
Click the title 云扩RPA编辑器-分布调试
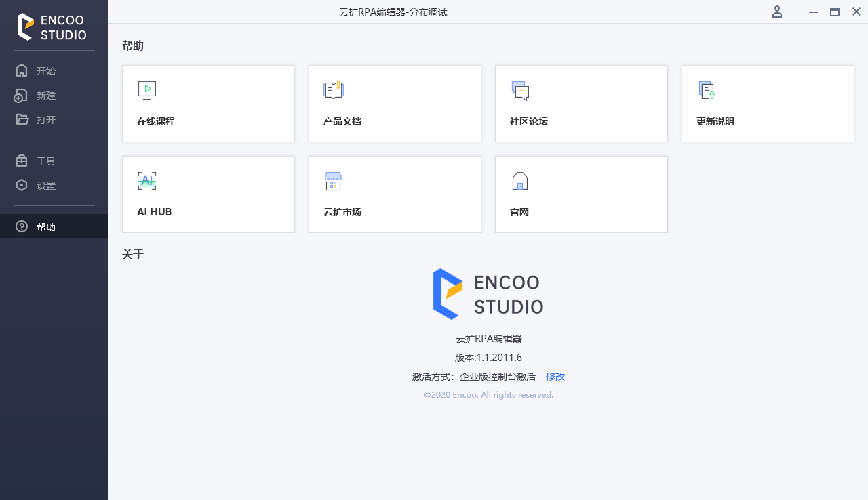393,12
